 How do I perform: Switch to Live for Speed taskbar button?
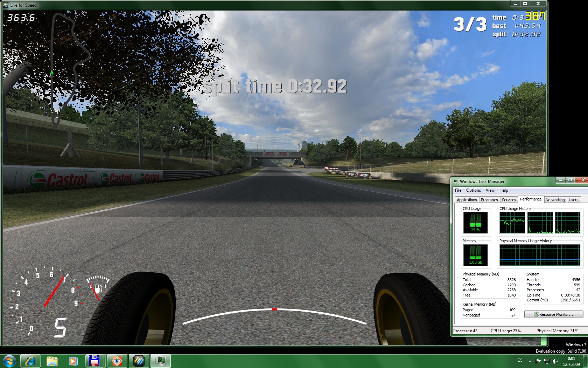[x=139, y=361]
